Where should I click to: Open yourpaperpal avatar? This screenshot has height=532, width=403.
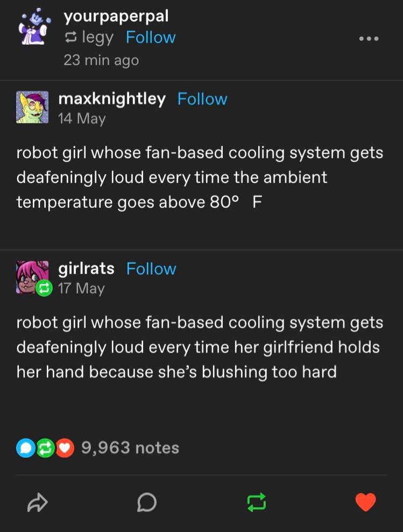pyautogui.click(x=34, y=27)
